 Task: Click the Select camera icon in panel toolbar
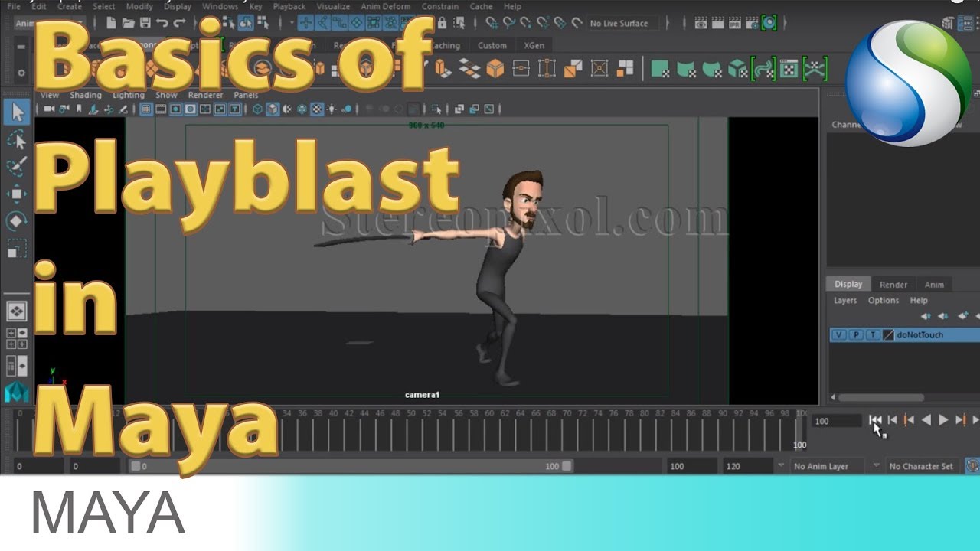pyautogui.click(x=50, y=109)
